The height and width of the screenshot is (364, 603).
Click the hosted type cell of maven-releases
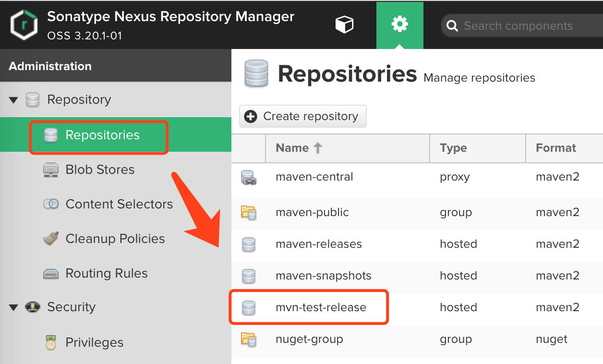pyautogui.click(x=458, y=244)
